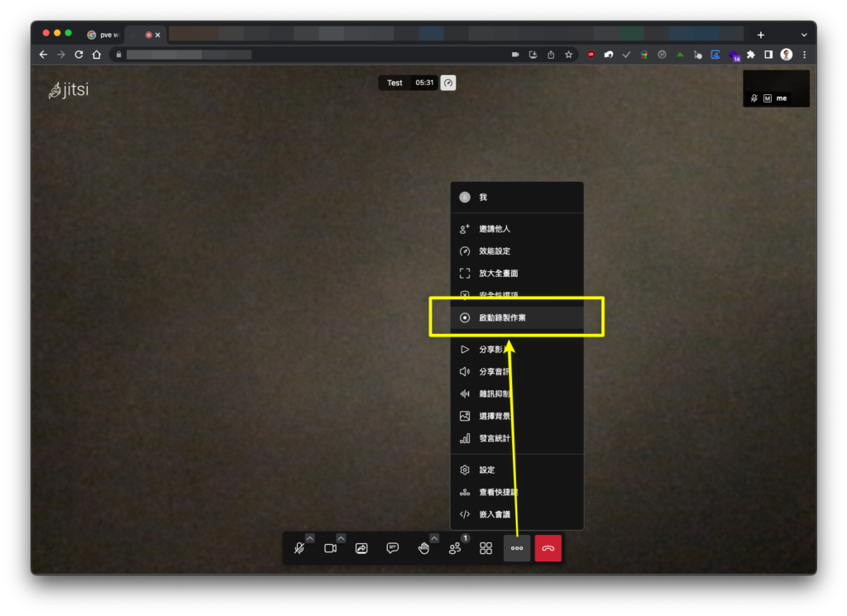Open the participants list

(455, 548)
